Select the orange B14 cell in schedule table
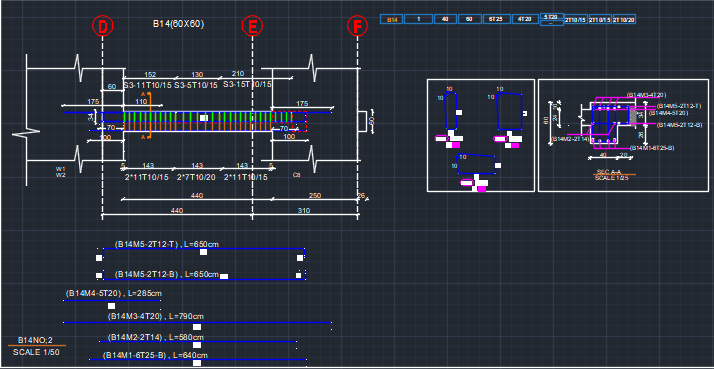Viewport: 714px width, 369px height. pyautogui.click(x=392, y=20)
